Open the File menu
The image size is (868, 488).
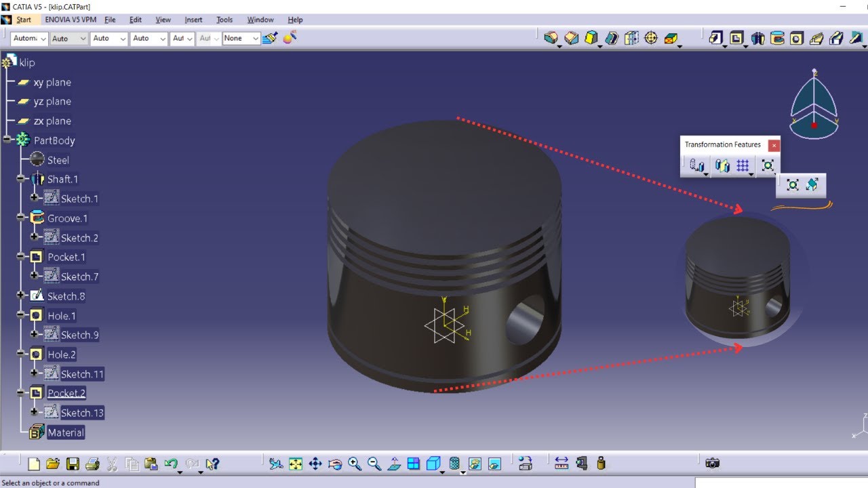pos(110,20)
